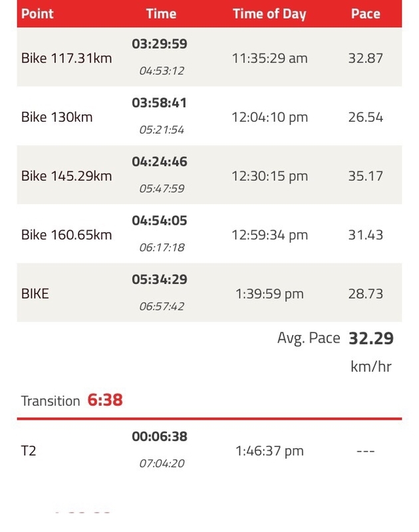
Task: Click the 28.73 pace value
Action: click(365, 293)
